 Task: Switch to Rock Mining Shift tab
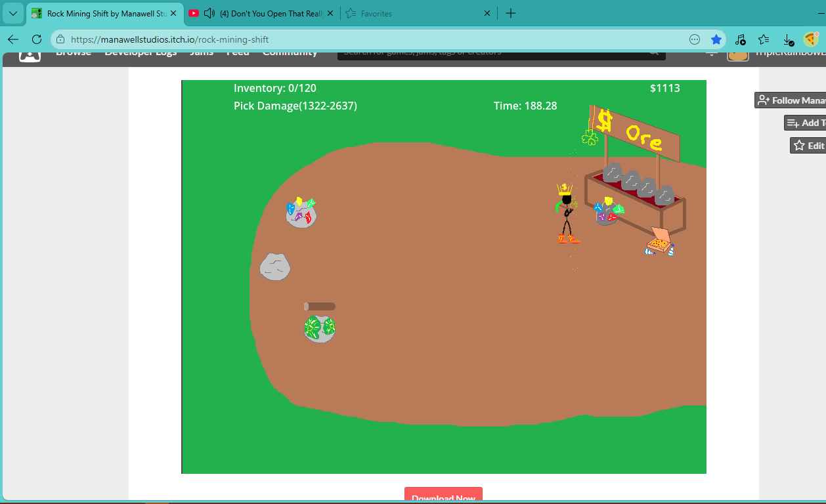[x=105, y=13]
